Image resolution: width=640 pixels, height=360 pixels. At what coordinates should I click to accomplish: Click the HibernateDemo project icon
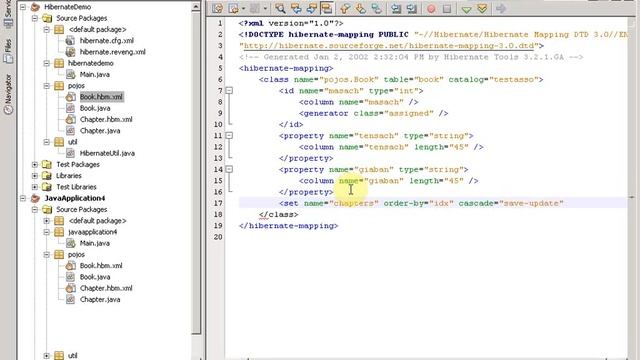click(36, 7)
